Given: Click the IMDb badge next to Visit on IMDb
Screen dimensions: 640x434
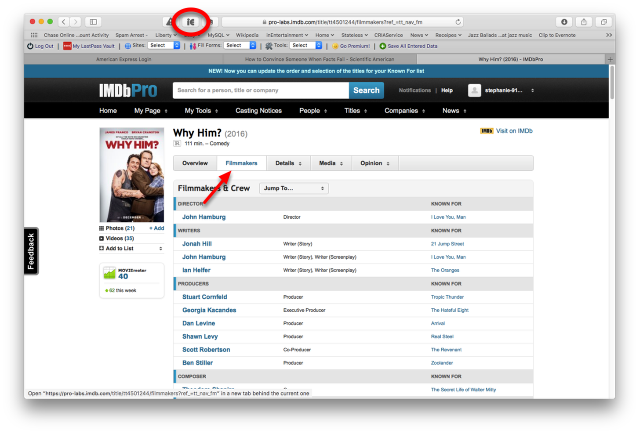Looking at the screenshot, I should [x=487, y=131].
